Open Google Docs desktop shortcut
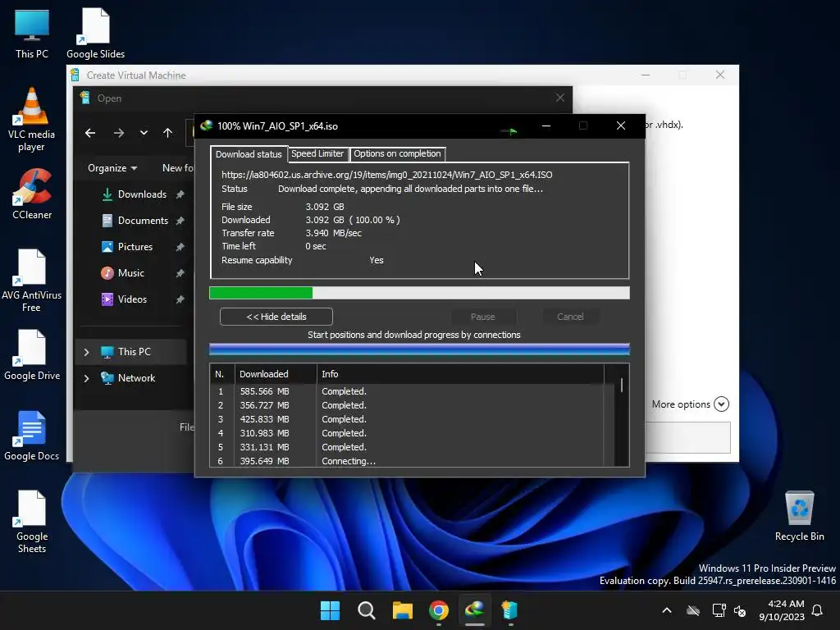This screenshot has width=840, height=630. pyautogui.click(x=32, y=435)
